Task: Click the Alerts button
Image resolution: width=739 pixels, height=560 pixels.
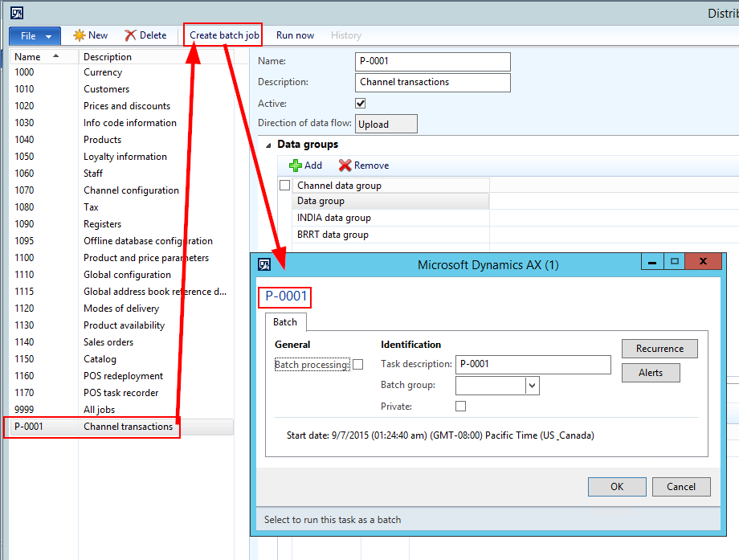Action: click(651, 372)
